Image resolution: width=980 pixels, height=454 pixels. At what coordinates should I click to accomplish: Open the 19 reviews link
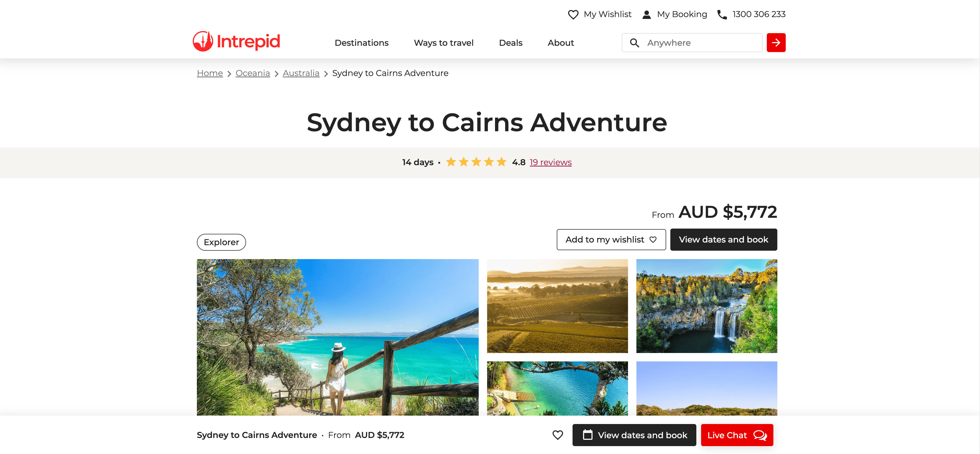click(x=550, y=162)
